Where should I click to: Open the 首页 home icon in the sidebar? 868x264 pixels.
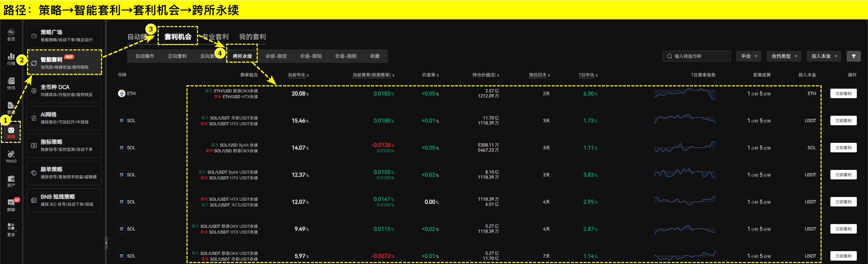[11, 32]
